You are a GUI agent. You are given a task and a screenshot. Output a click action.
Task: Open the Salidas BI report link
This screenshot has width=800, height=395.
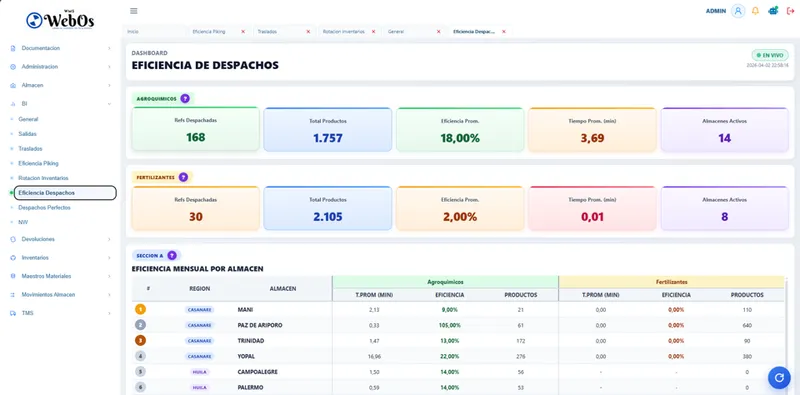pyautogui.click(x=28, y=134)
